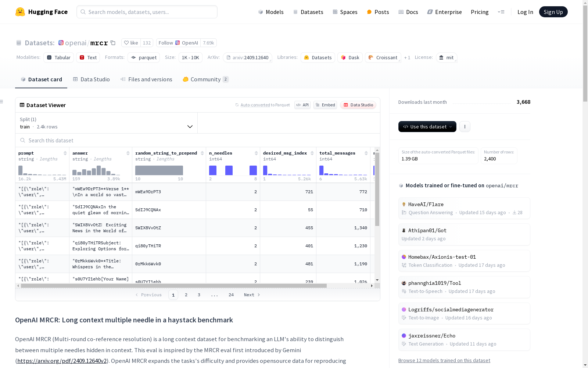Open Spaces in the navigation
The image size is (588, 368).
point(345,12)
